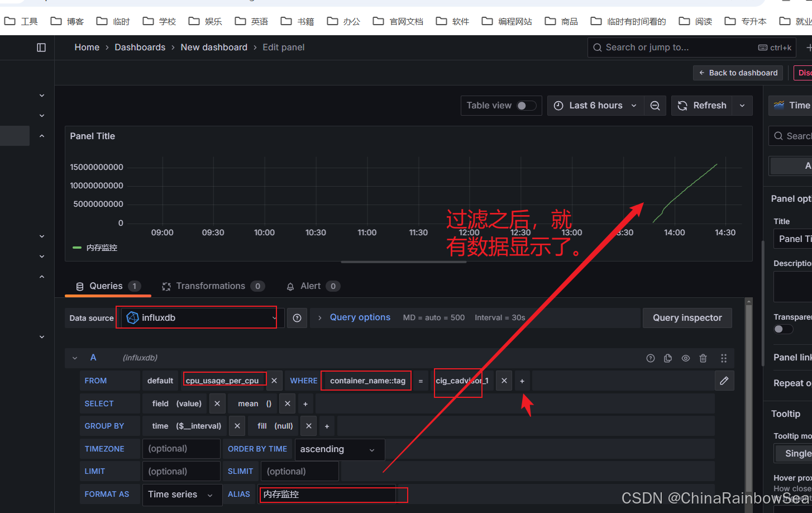The width and height of the screenshot is (812, 513).
Task: Open the data source help icon
Action: 297,318
